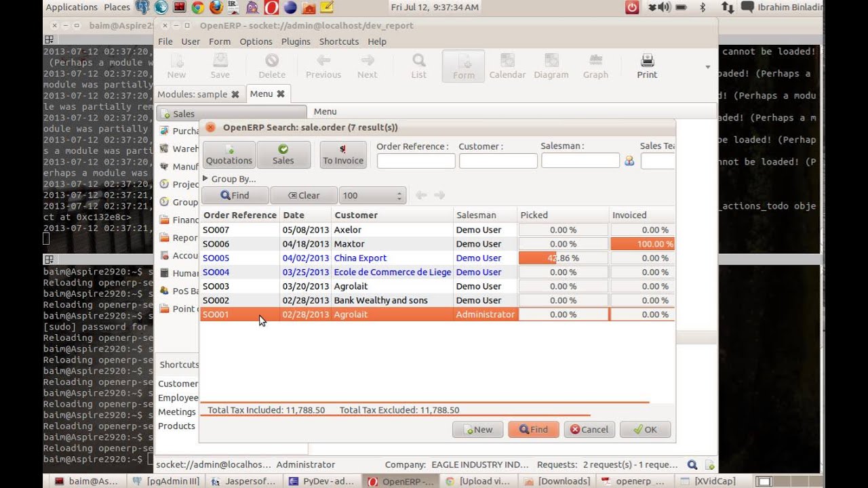This screenshot has width=868, height=488.
Task: Click the orange Find button at bottom
Action: click(534, 430)
